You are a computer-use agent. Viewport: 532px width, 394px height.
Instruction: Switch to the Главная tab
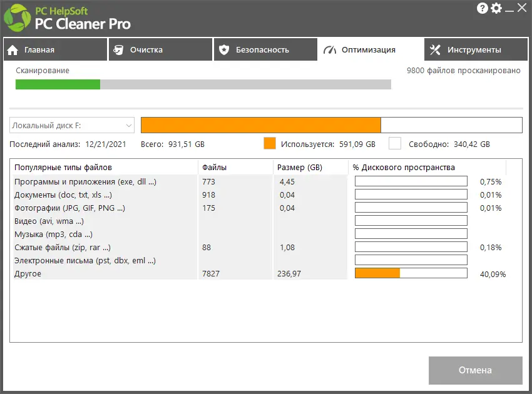55,49
